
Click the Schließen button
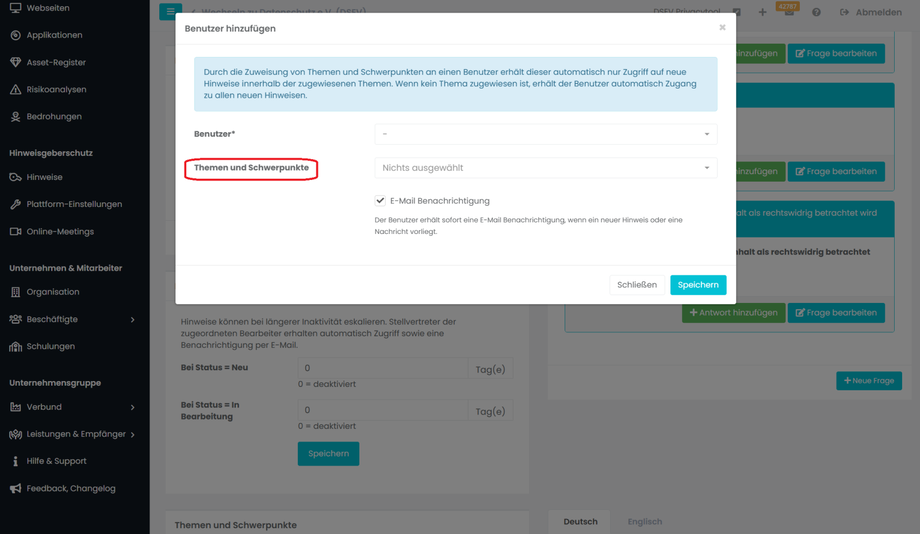click(x=636, y=285)
